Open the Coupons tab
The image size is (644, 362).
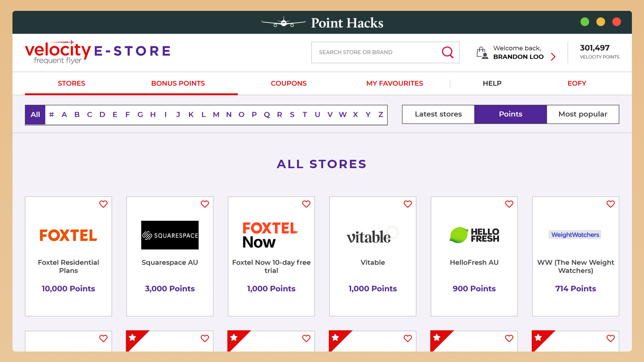click(289, 83)
